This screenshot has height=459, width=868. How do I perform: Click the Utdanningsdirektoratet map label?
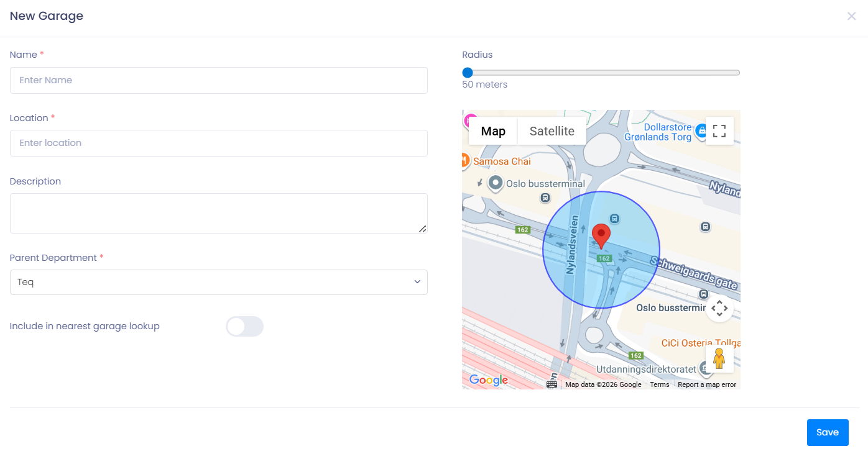(x=646, y=370)
